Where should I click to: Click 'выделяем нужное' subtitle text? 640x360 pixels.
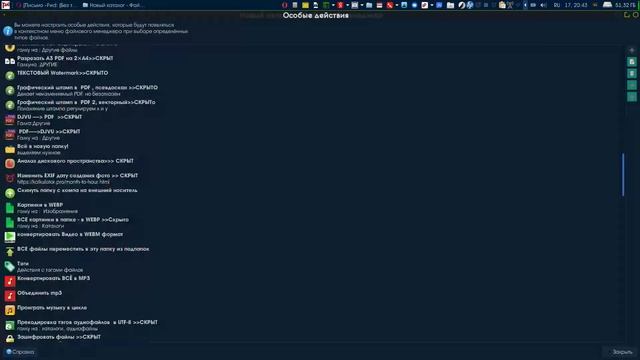(x=39, y=153)
